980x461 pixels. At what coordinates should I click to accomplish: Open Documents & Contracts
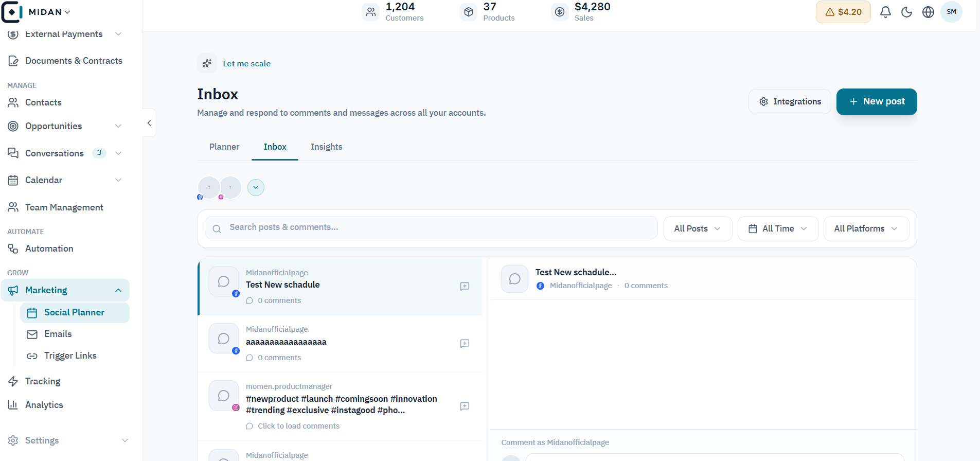[74, 61]
